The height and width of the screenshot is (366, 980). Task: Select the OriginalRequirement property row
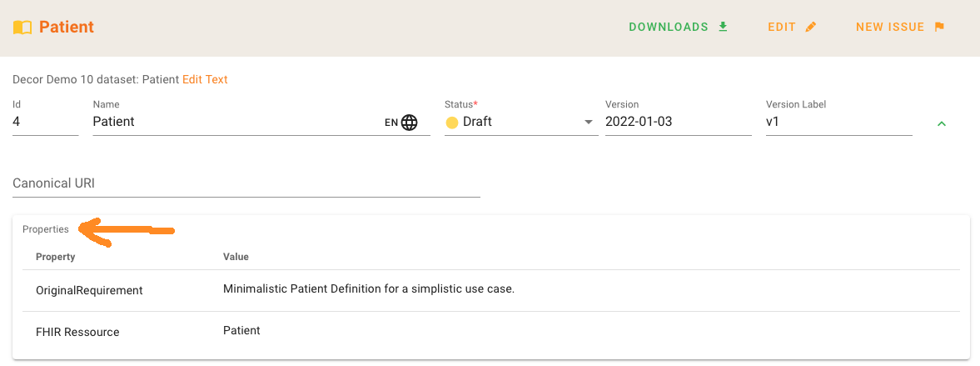89,291
